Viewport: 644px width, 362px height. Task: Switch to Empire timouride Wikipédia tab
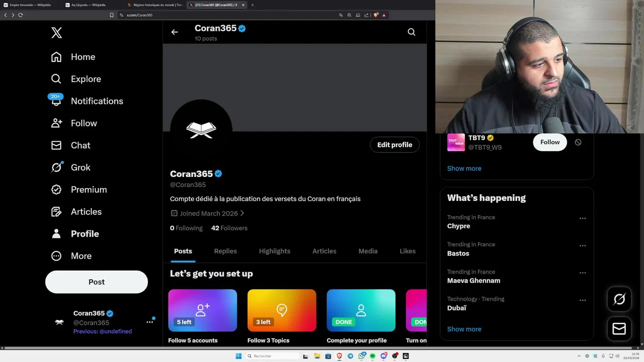coord(31,5)
